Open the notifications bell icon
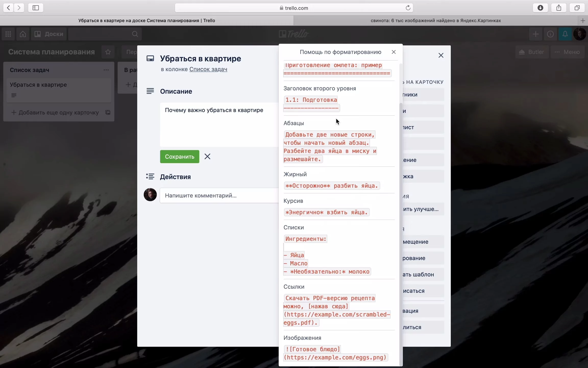588x368 pixels. 565,34
